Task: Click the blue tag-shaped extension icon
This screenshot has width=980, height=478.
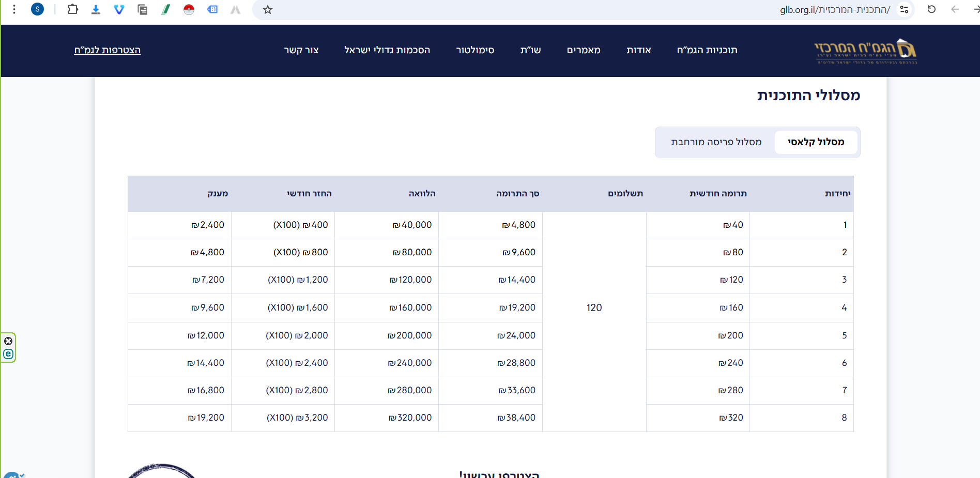Action: point(212,9)
